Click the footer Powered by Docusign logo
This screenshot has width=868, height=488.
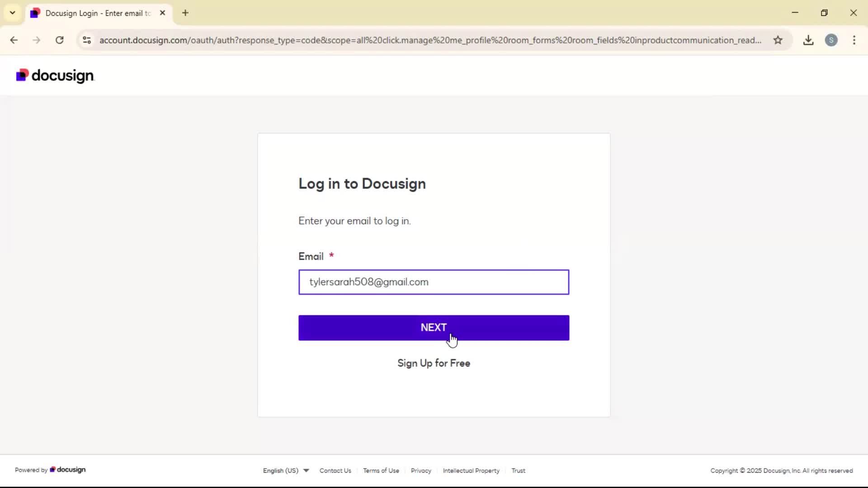pyautogui.click(x=68, y=469)
